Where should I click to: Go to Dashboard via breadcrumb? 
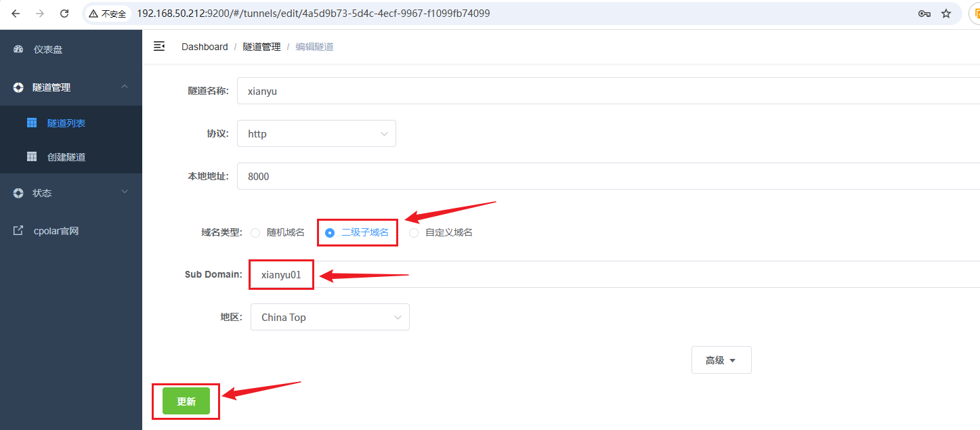[x=205, y=47]
